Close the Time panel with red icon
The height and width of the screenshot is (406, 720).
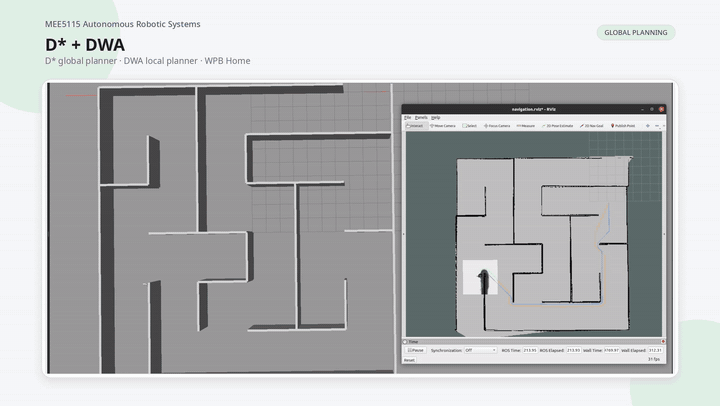click(663, 342)
